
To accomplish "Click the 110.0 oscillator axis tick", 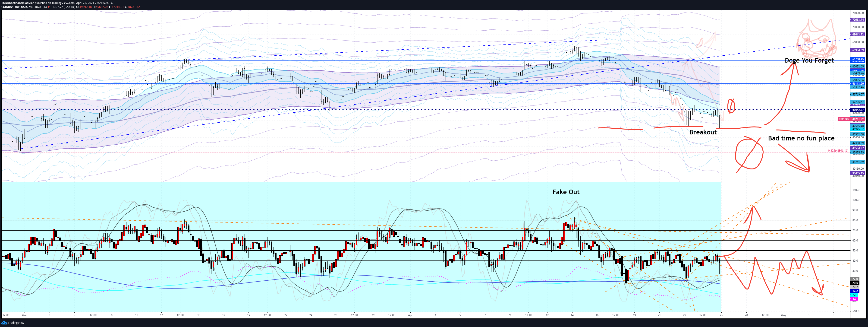I will (x=856, y=190).
